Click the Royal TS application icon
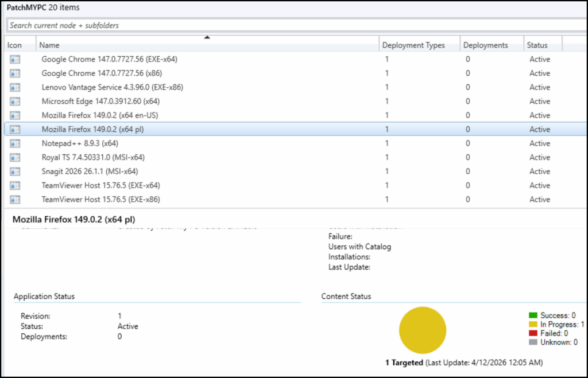The image size is (588, 378). (x=15, y=157)
